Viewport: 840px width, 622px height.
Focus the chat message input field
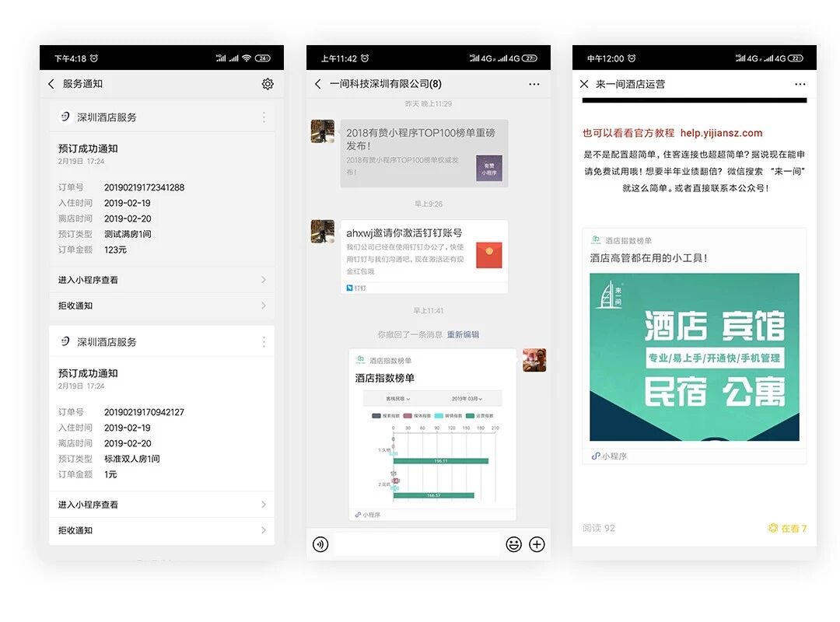click(x=417, y=544)
